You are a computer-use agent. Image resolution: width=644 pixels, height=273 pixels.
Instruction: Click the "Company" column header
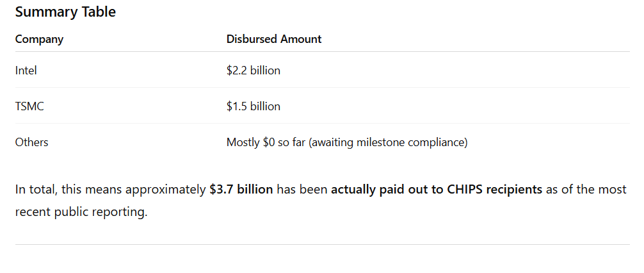click(39, 39)
